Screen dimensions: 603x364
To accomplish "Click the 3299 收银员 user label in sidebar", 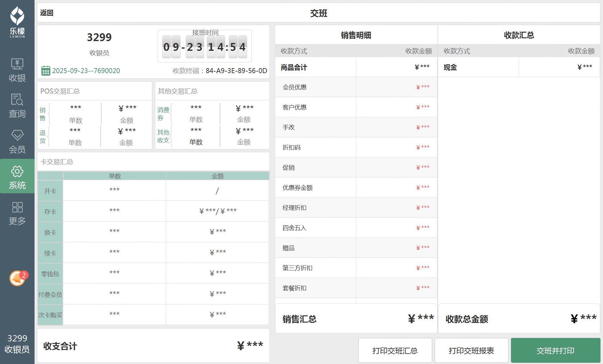I will click(17, 344).
